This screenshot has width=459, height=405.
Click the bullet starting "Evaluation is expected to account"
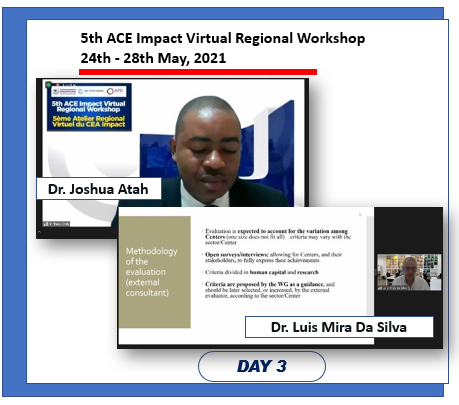[x=277, y=236]
